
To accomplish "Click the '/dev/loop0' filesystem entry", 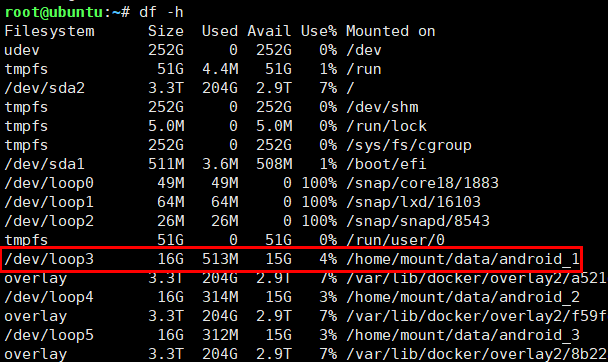I will [49, 183].
